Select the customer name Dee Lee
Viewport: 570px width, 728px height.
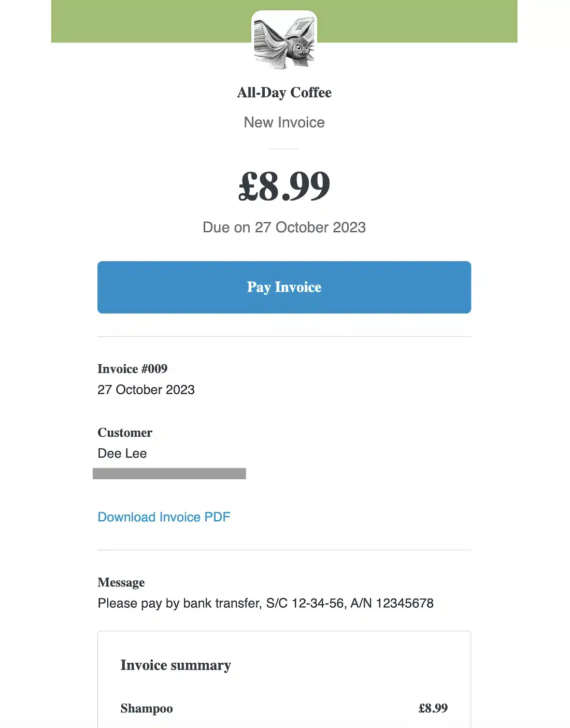point(122,453)
